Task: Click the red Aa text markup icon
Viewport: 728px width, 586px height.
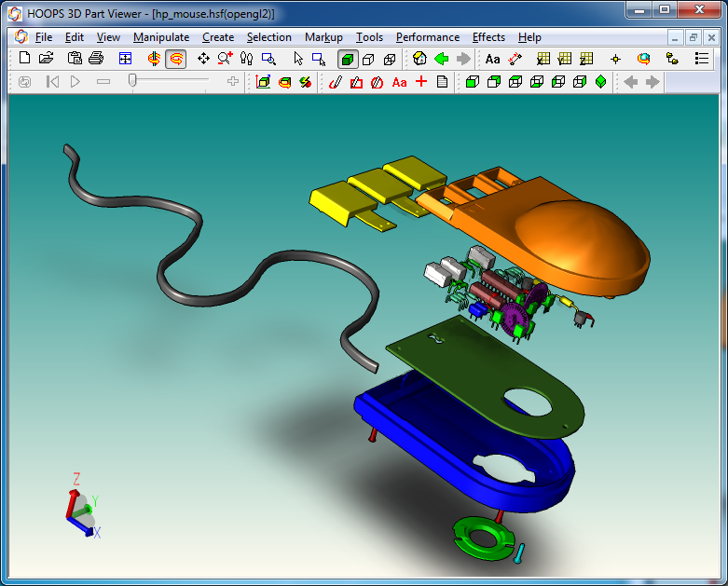Action: pos(399,82)
